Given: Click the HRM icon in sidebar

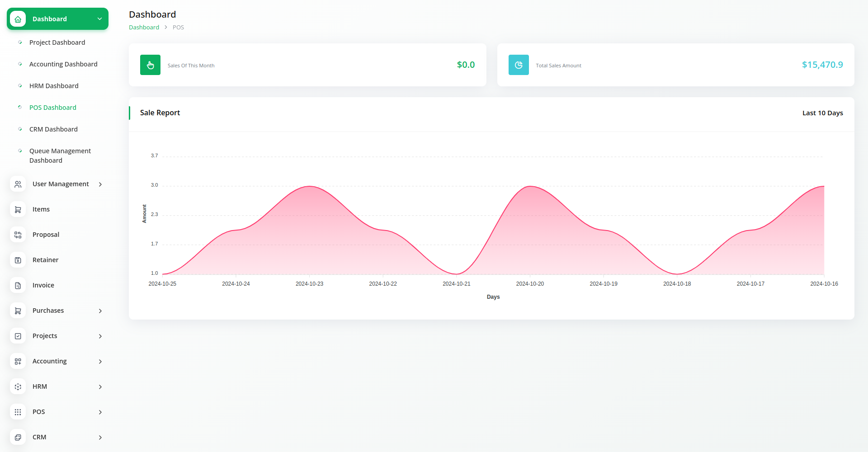Looking at the screenshot, I should pyautogui.click(x=18, y=387).
